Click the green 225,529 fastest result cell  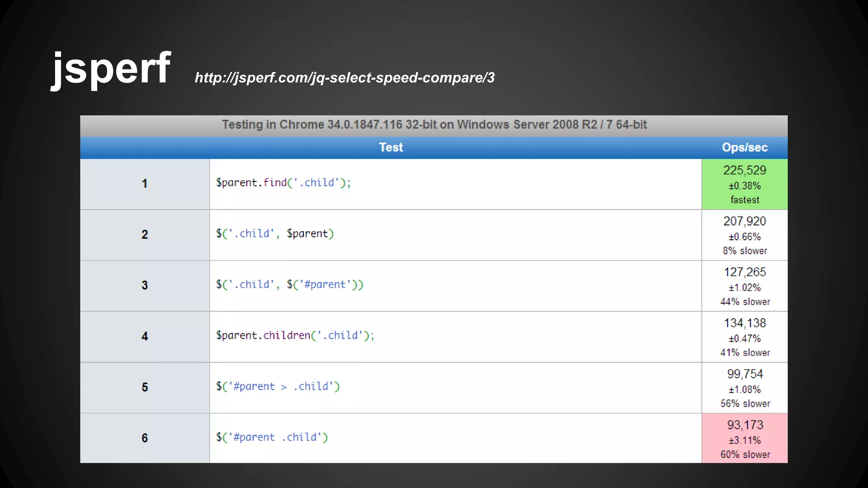click(745, 184)
